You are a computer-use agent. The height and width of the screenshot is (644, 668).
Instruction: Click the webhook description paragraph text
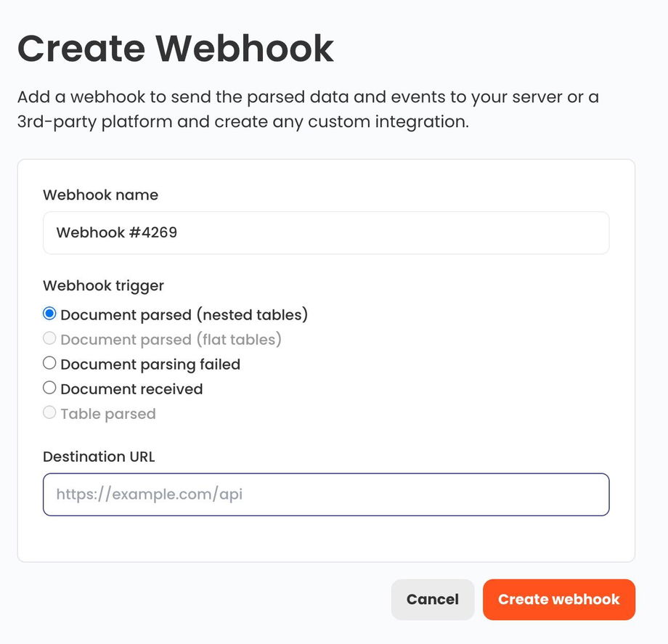coord(308,109)
